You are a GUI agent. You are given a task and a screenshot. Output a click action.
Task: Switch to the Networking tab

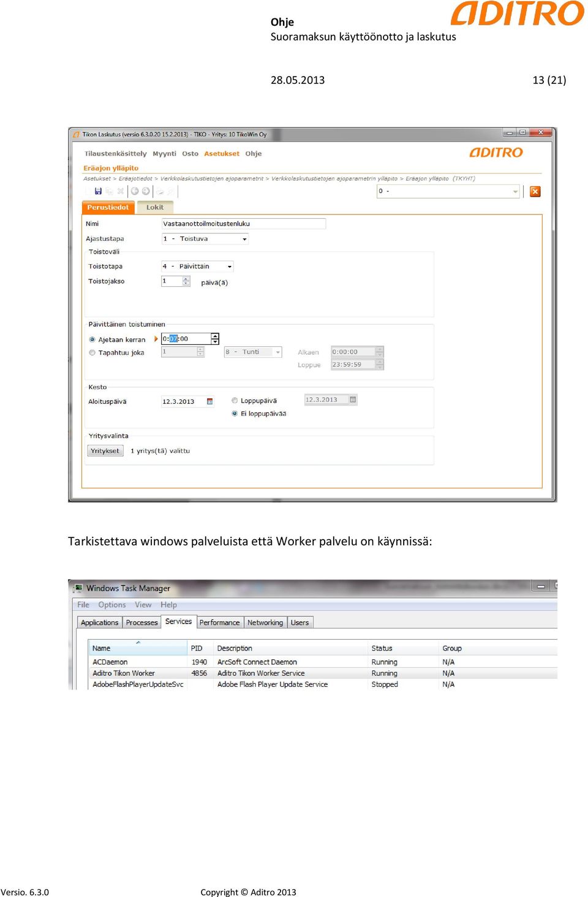click(265, 623)
